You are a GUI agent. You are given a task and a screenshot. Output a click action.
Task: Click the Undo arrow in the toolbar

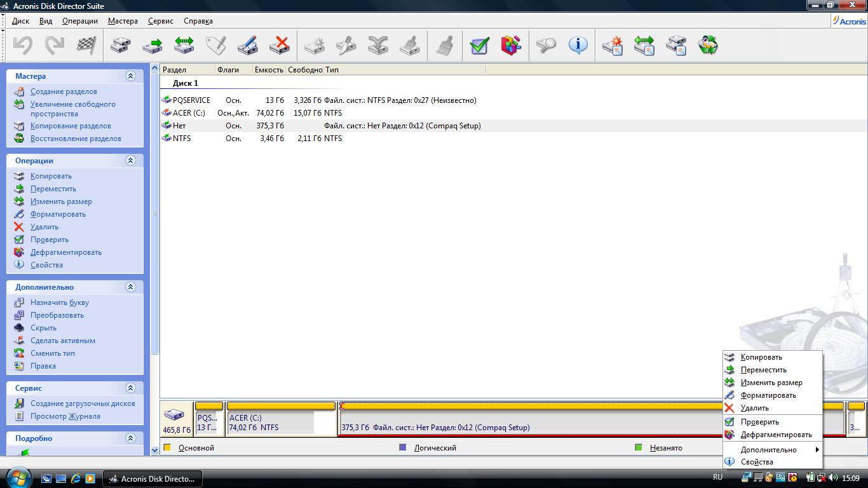23,45
